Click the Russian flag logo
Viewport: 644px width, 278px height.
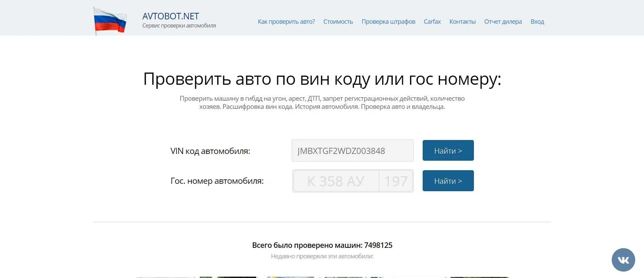pos(110,21)
